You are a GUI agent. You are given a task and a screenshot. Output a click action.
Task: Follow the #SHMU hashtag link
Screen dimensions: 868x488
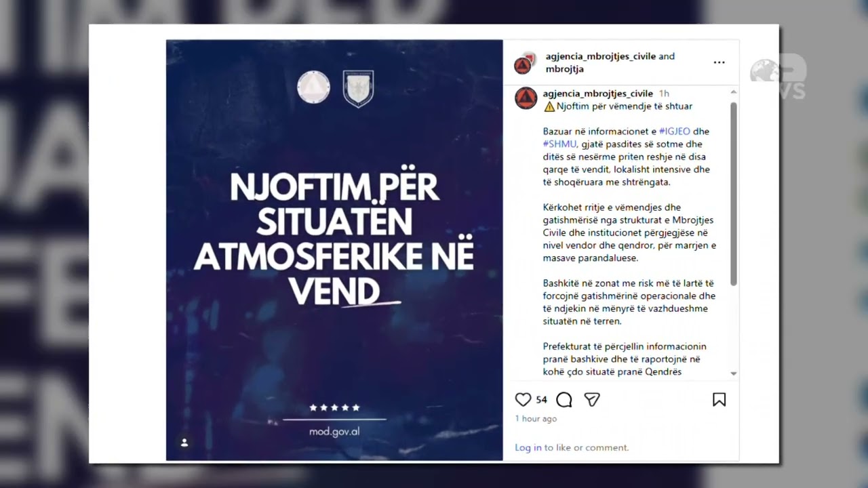[559, 144]
